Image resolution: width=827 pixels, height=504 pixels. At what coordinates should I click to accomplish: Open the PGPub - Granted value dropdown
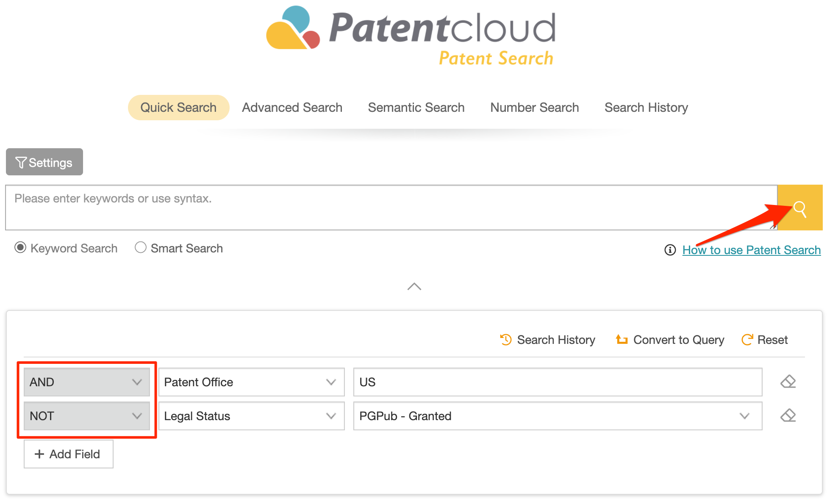[x=558, y=416]
